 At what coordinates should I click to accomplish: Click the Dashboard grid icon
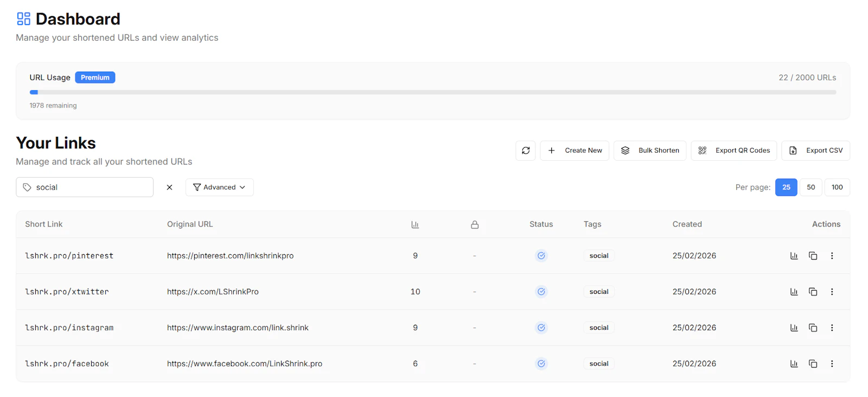[x=23, y=19]
